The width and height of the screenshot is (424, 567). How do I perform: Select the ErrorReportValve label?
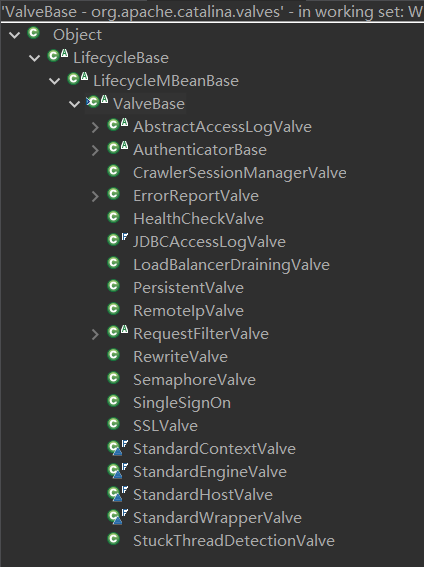click(x=196, y=196)
